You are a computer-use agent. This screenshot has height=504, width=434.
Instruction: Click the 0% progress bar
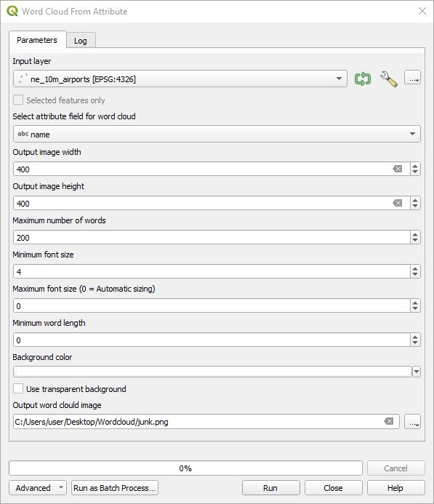[x=185, y=468]
